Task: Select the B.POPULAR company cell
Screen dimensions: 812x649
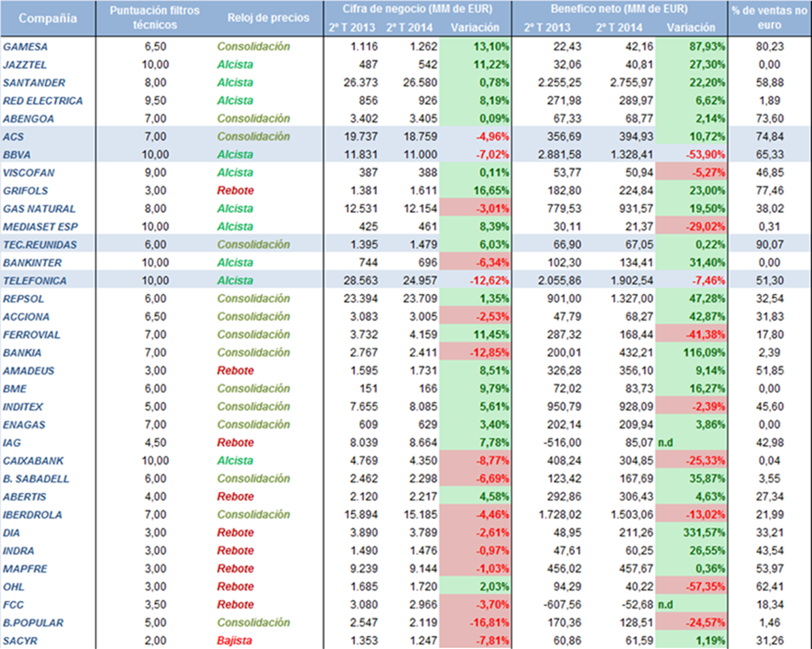Action: pyautogui.click(x=33, y=622)
